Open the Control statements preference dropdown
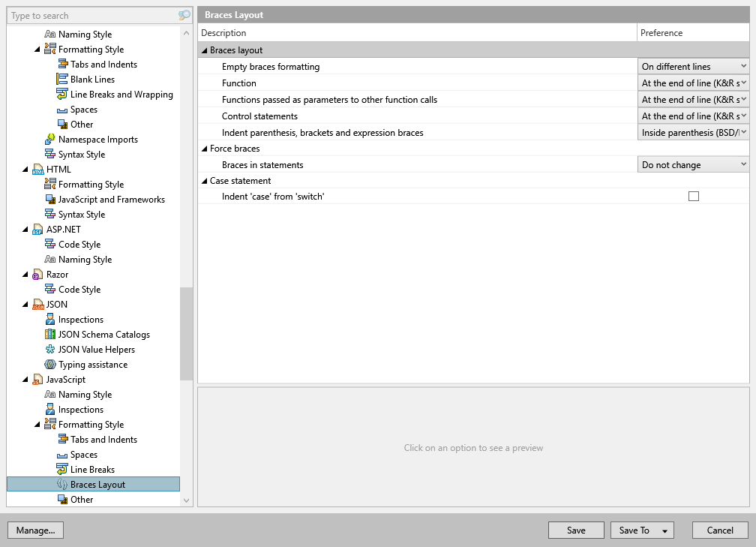This screenshot has height=547, width=756. [693, 116]
